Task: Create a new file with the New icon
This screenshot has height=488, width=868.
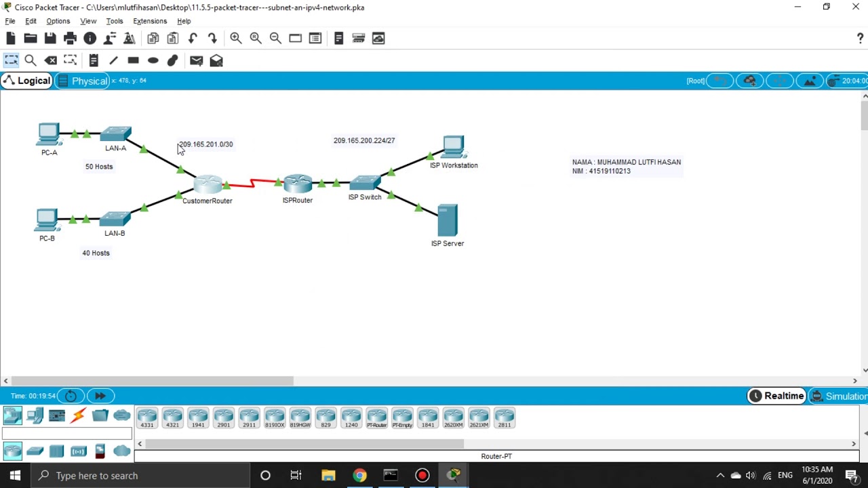Action: (11, 39)
